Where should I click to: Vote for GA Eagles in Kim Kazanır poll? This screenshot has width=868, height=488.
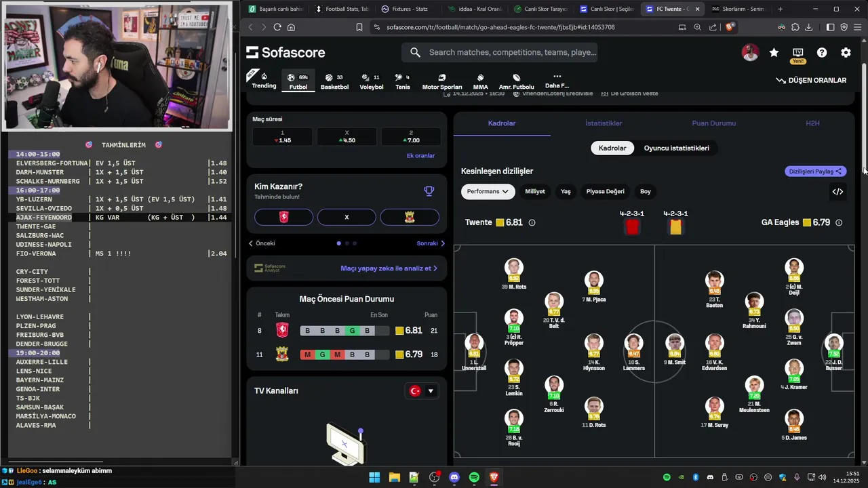[x=410, y=217]
